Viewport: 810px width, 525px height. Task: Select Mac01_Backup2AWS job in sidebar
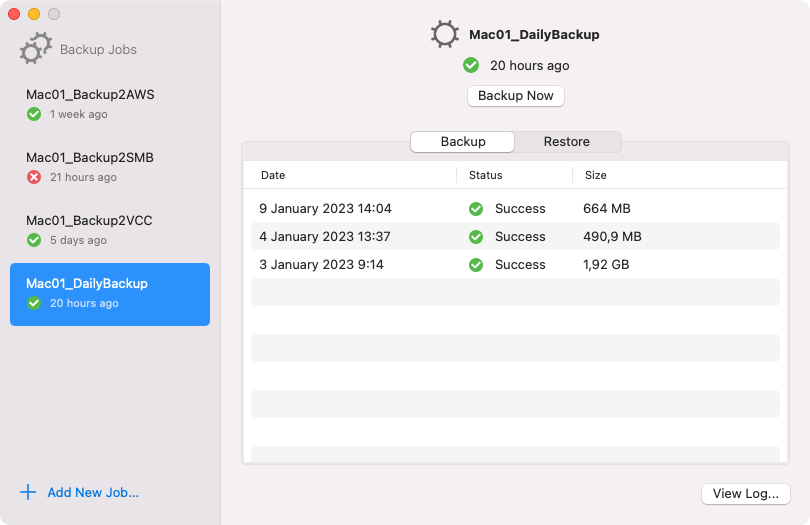pos(110,105)
